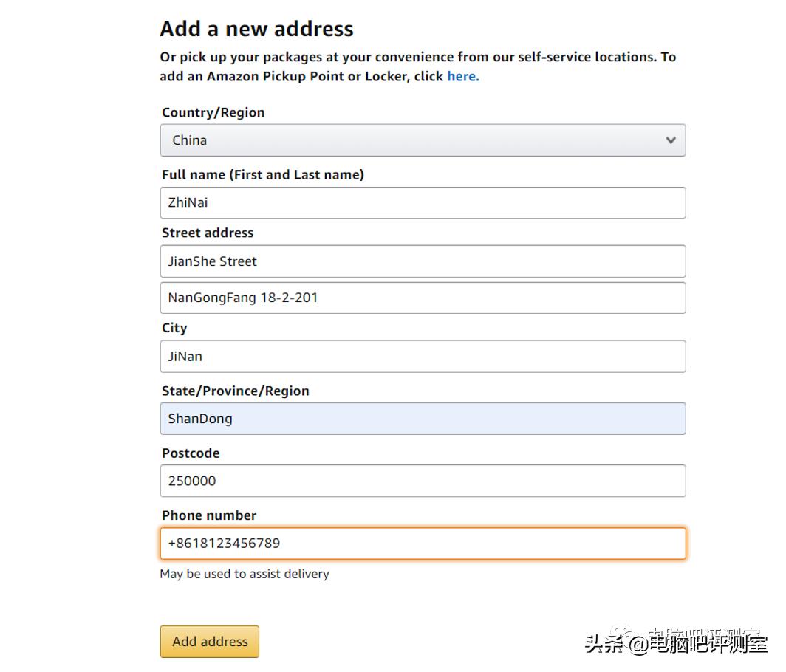Click the 'May be used to assist delivery' hint
Viewport: 786px width, 672px height.
point(245,574)
